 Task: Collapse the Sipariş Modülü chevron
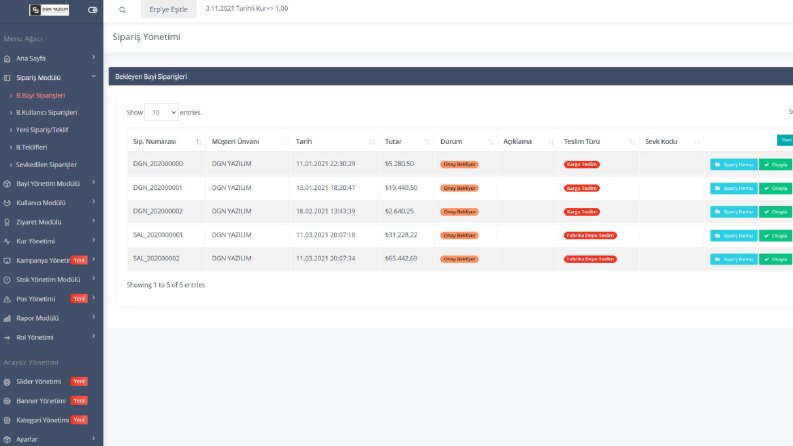click(94, 77)
